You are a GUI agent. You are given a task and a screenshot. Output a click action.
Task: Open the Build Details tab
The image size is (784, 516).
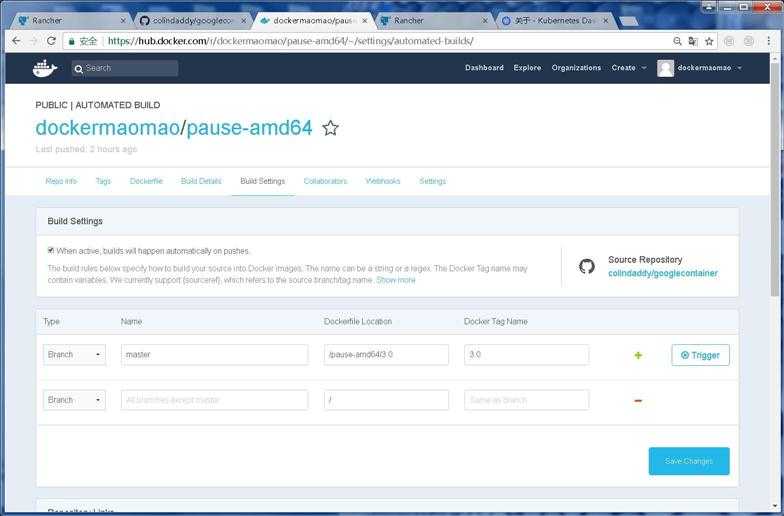(201, 181)
